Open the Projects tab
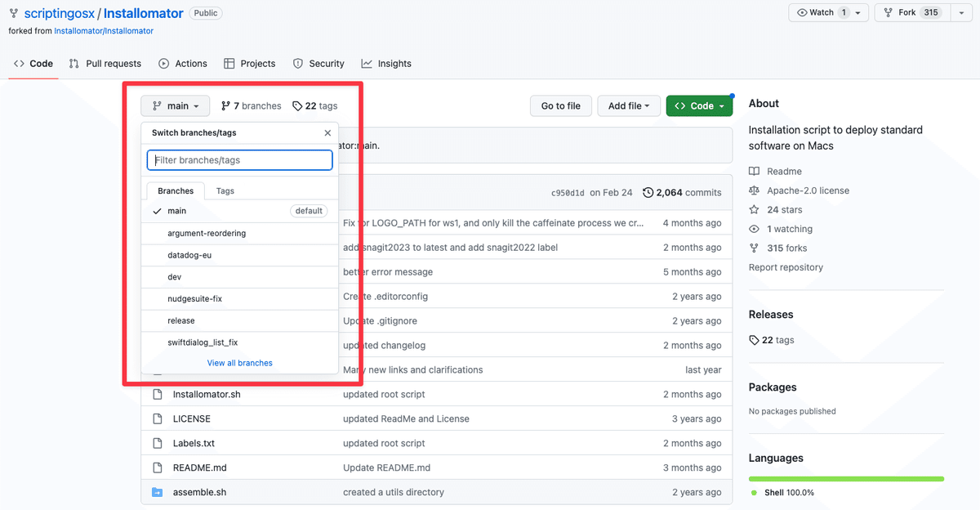The height and width of the screenshot is (510, 980). [x=250, y=64]
